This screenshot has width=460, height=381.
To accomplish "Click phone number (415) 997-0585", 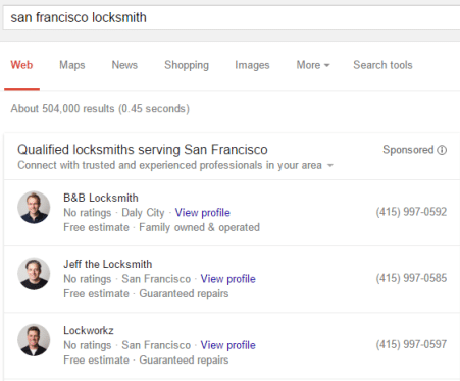I will pos(411,278).
